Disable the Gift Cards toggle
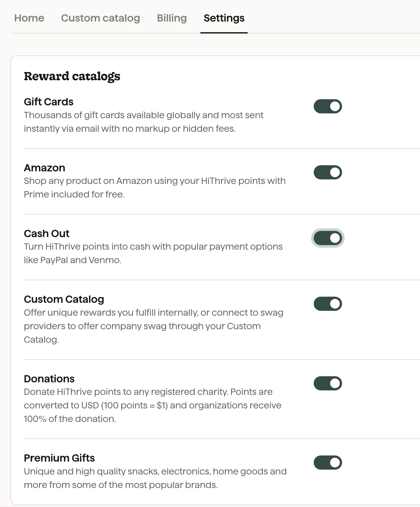The width and height of the screenshot is (420, 507). [x=328, y=106]
